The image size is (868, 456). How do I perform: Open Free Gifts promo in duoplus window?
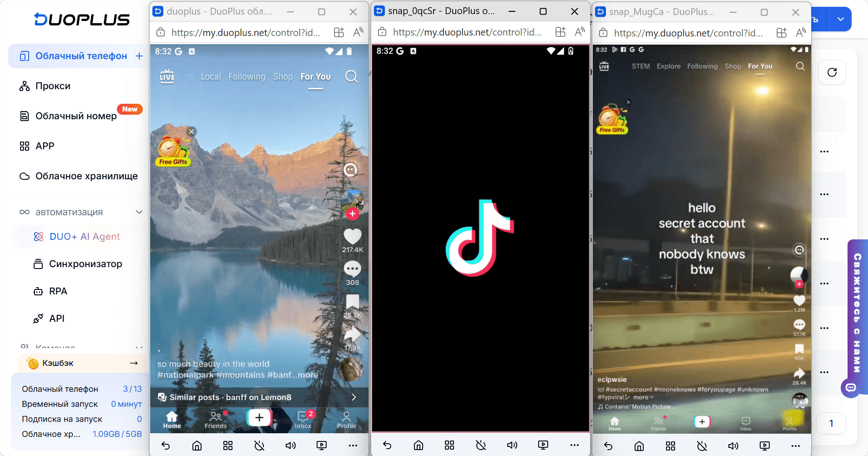173,151
